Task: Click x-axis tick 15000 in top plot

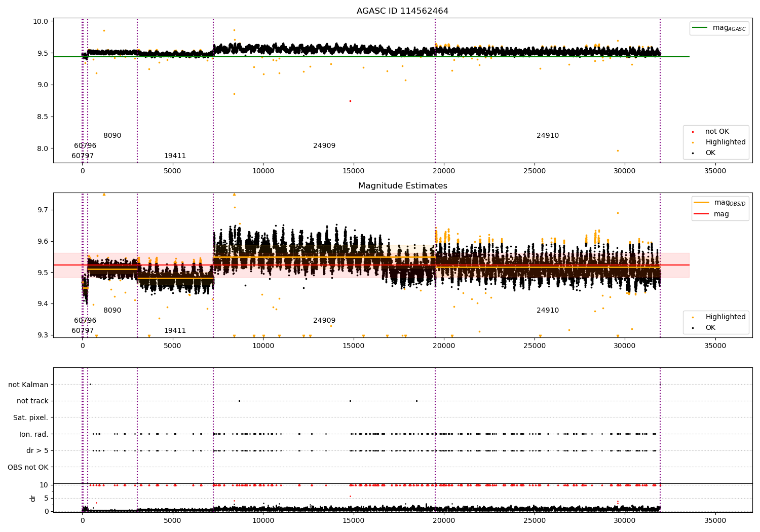Action: [x=354, y=171]
